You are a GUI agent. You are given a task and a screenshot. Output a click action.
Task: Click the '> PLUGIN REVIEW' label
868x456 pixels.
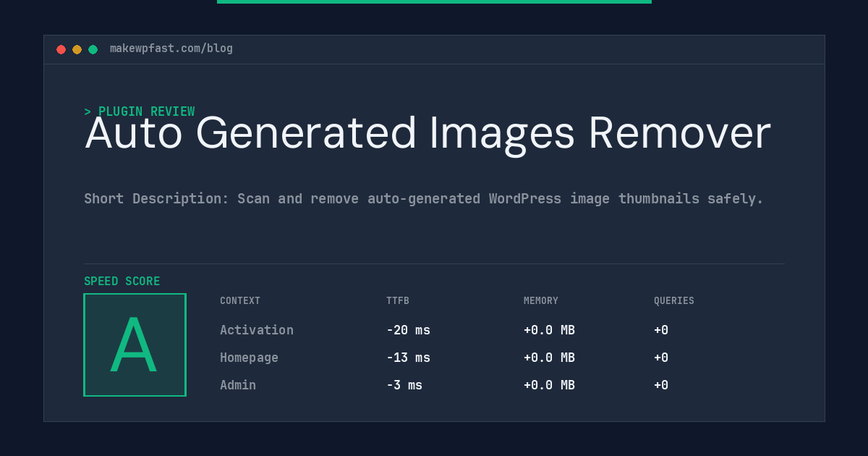pos(140,111)
